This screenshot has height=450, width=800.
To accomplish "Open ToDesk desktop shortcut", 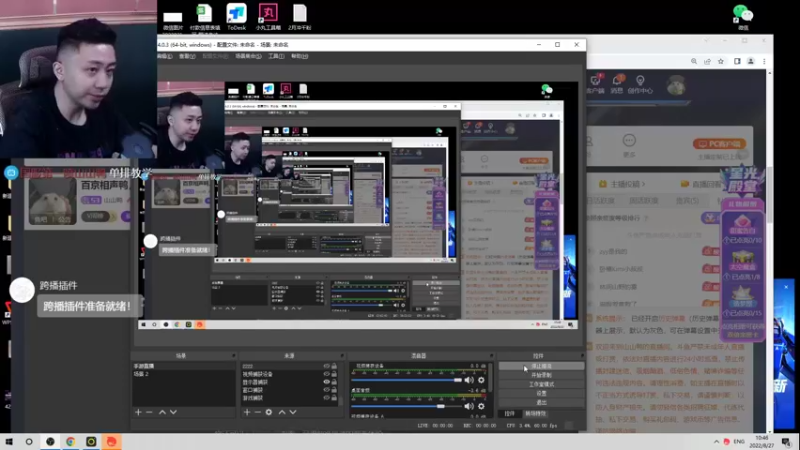I will tap(236, 16).
